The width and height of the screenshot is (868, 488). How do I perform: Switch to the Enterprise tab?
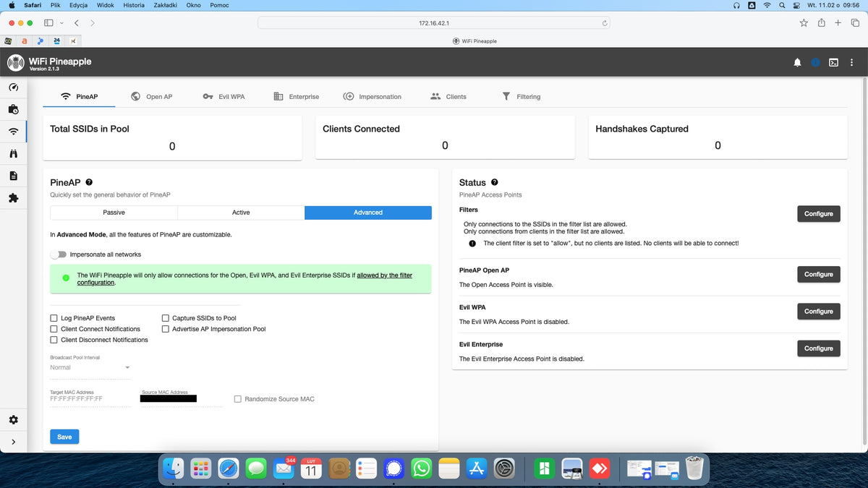[296, 96]
